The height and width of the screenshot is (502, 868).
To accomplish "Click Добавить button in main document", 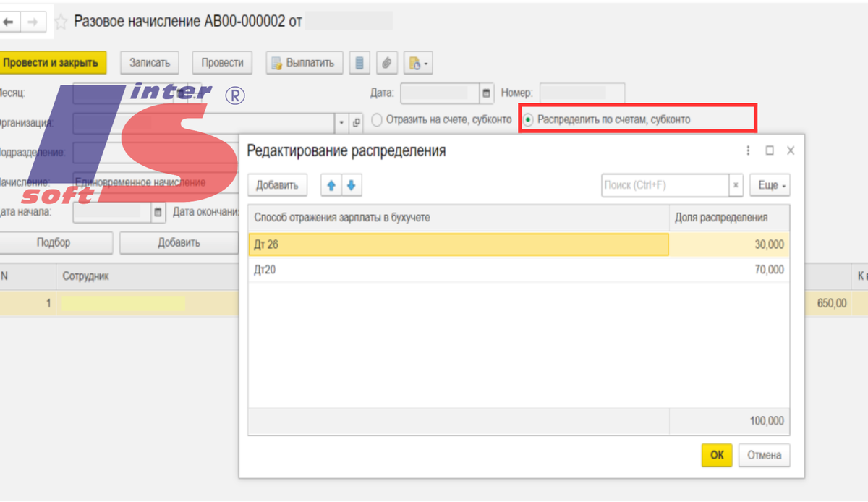I will pyautogui.click(x=179, y=242).
